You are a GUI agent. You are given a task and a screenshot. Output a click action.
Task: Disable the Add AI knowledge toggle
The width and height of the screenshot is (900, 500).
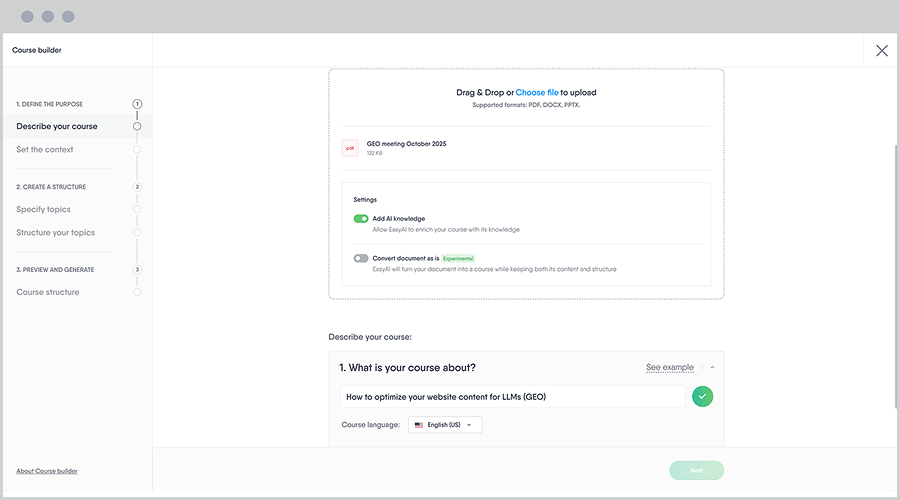click(361, 218)
